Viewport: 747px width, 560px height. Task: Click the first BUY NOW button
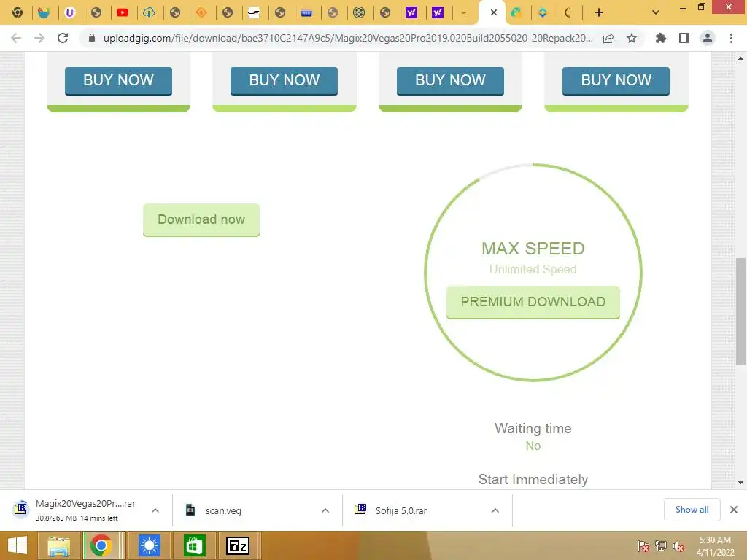pos(119,80)
